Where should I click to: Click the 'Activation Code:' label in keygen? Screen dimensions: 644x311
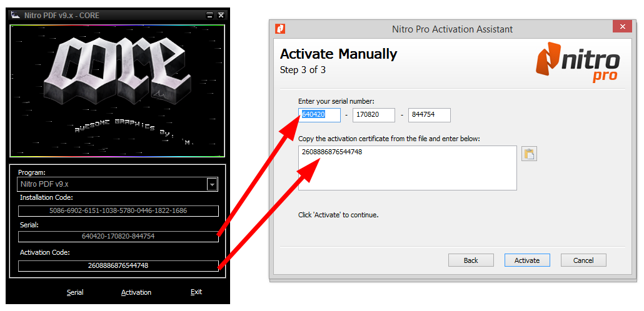[45, 252]
